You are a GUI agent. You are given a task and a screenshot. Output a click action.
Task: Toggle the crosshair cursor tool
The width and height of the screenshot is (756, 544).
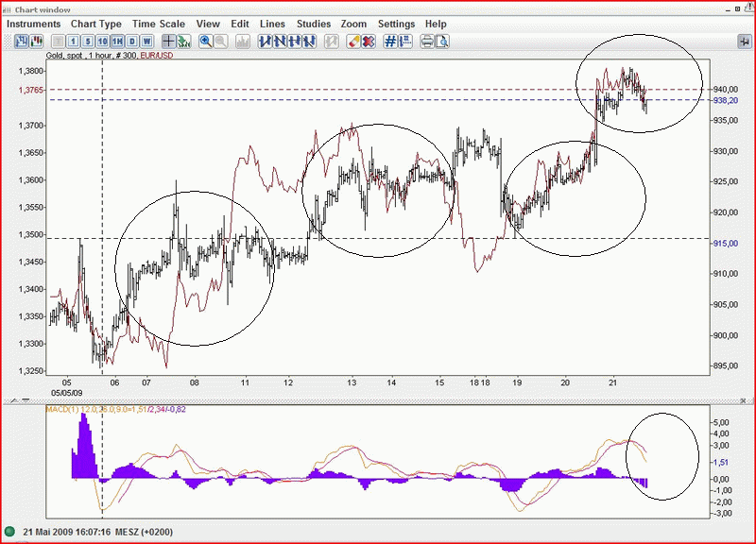(168, 42)
